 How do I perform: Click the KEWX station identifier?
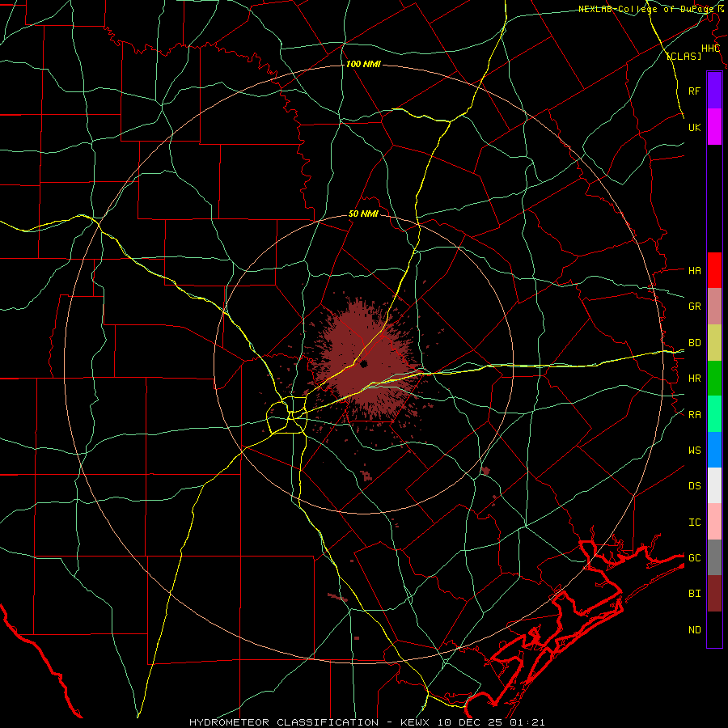click(x=417, y=722)
